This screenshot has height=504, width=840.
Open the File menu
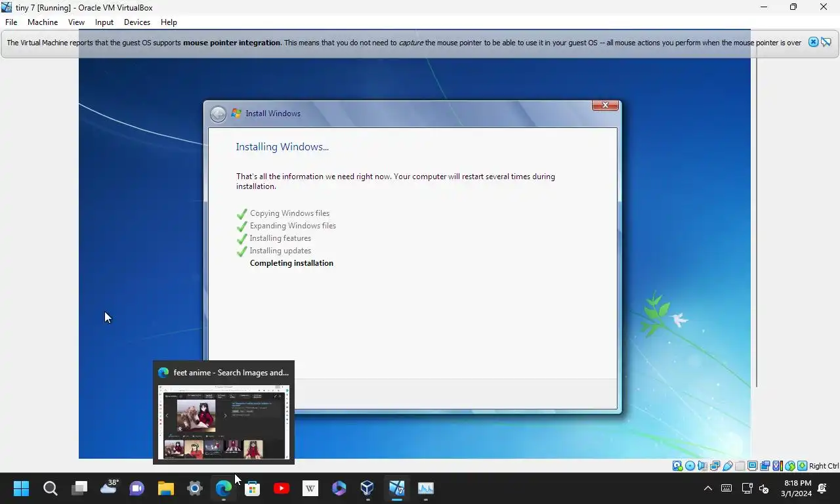pyautogui.click(x=11, y=22)
